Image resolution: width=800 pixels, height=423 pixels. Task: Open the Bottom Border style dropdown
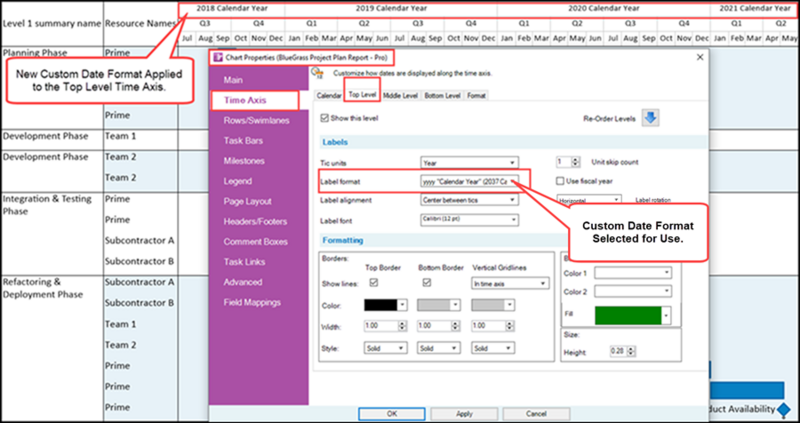(x=439, y=348)
